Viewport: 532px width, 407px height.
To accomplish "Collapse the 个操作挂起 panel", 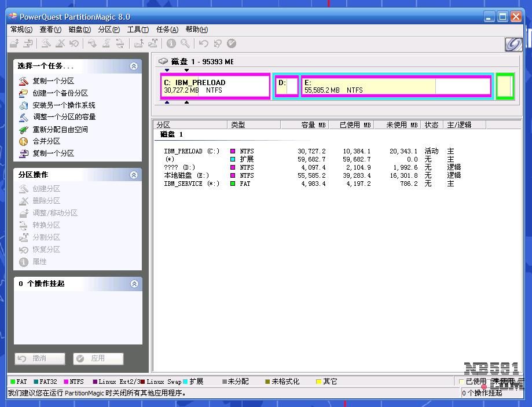I will click(x=134, y=284).
